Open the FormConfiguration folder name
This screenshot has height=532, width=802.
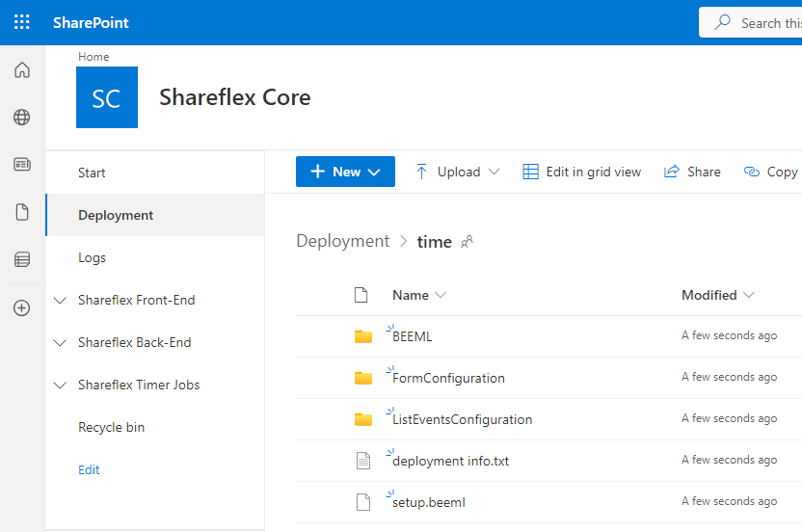[x=448, y=378]
